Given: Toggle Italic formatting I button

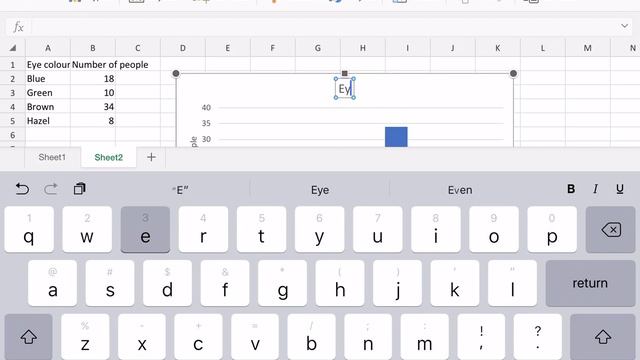Looking at the screenshot, I should pyautogui.click(x=595, y=189).
